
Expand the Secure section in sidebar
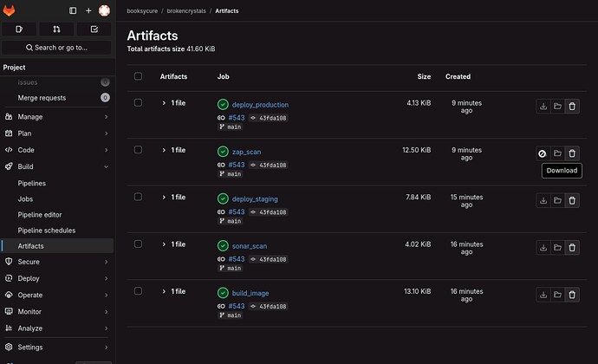(56, 262)
